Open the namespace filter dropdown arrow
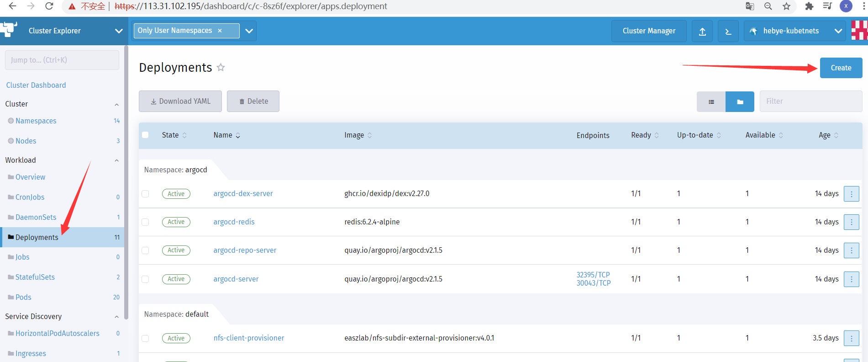The height and width of the screenshot is (362, 868). click(x=249, y=31)
